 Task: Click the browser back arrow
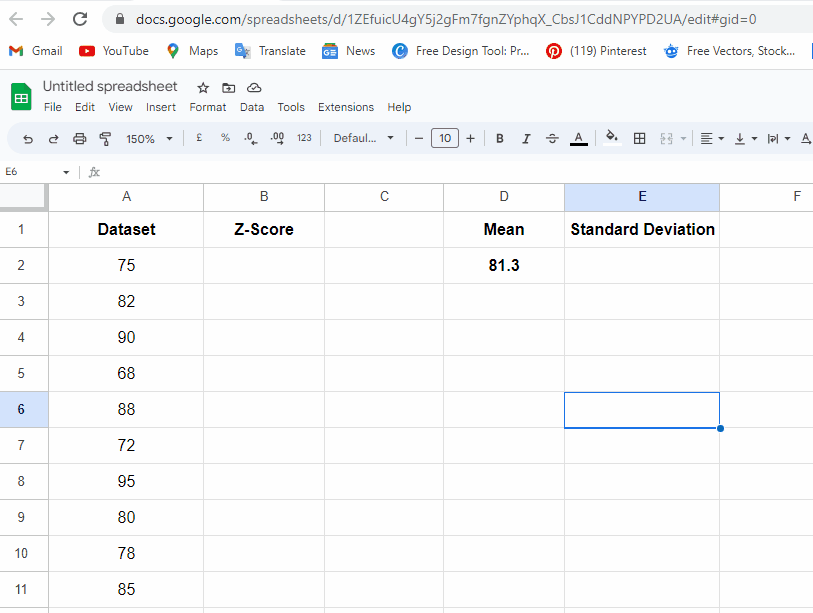16,19
